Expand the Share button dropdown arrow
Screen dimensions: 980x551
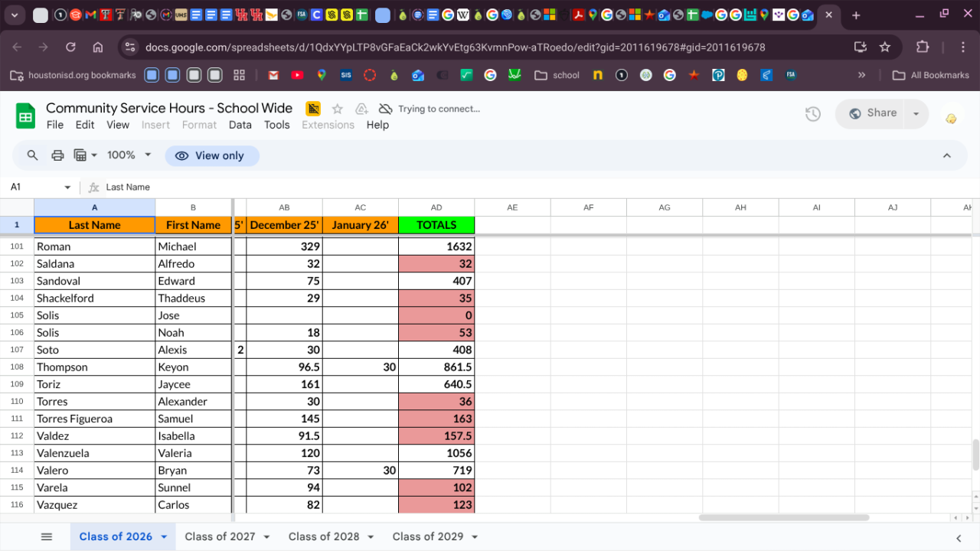[x=916, y=113]
